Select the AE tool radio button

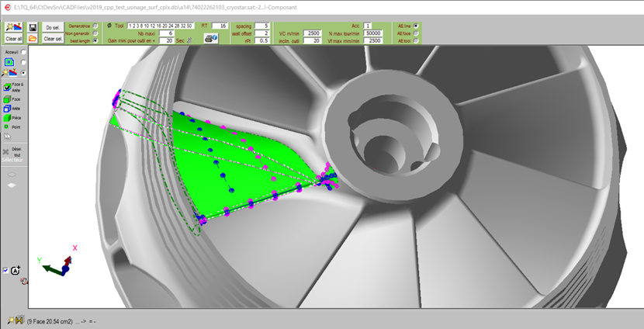click(416, 40)
